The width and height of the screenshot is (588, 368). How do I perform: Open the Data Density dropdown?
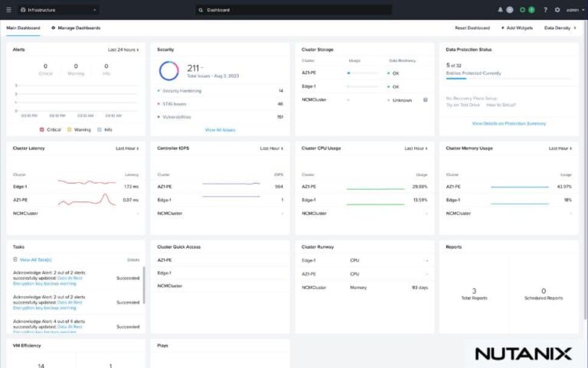point(560,28)
